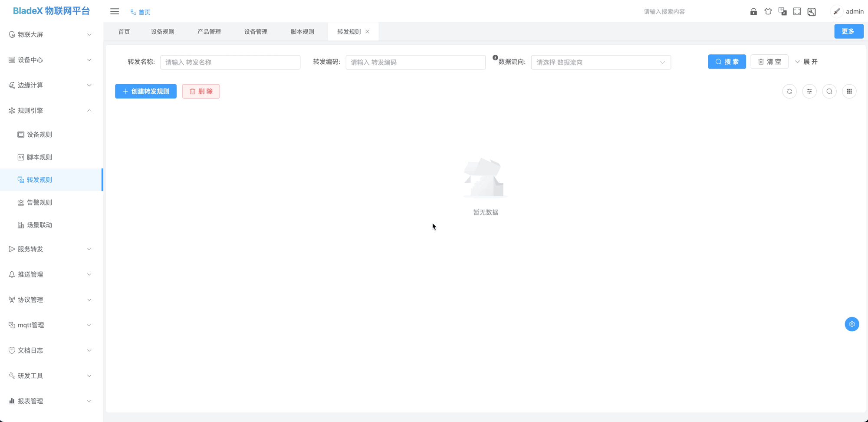Click the magnifier search icon above the table

click(x=829, y=91)
